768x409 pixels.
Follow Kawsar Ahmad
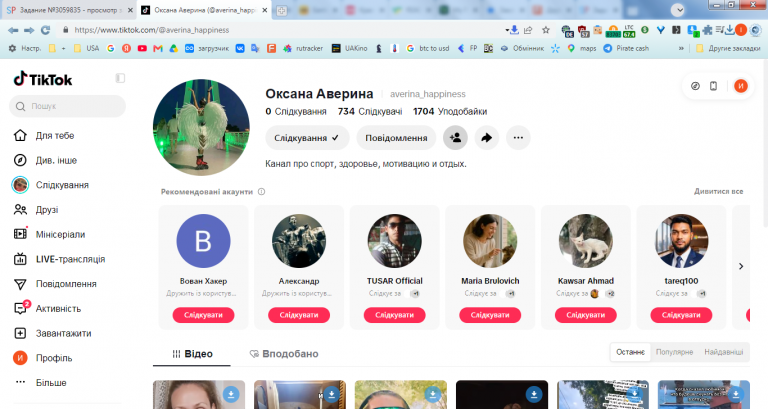[585, 315]
